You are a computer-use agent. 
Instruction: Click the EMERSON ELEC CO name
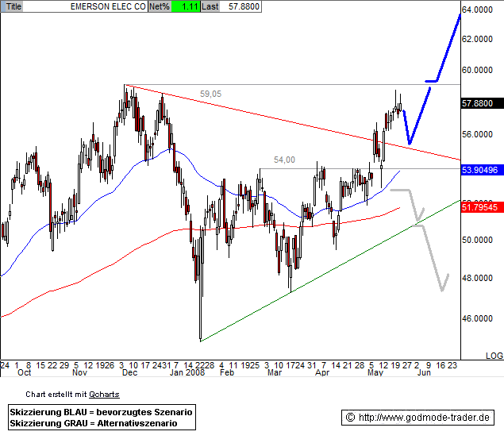pos(108,6)
